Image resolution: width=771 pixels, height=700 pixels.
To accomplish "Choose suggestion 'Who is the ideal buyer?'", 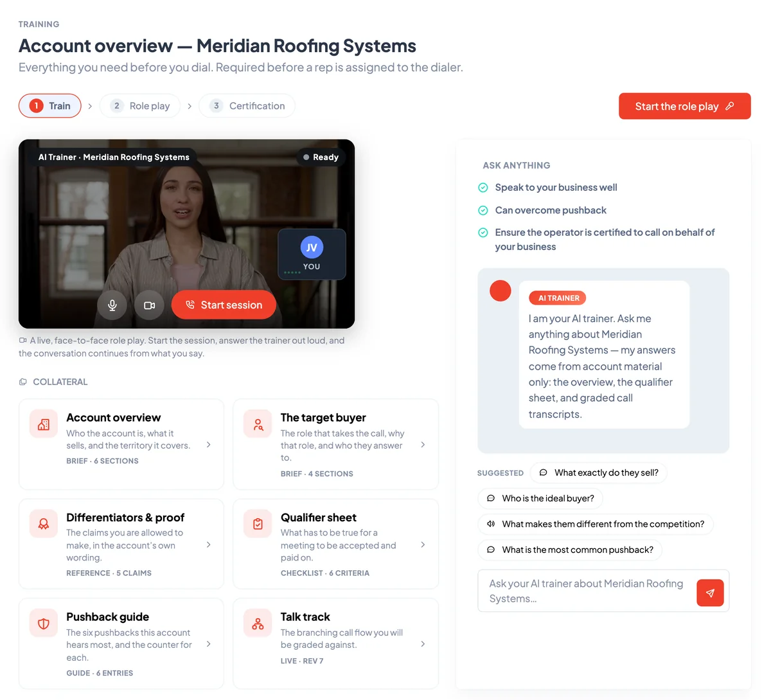I will coord(540,498).
